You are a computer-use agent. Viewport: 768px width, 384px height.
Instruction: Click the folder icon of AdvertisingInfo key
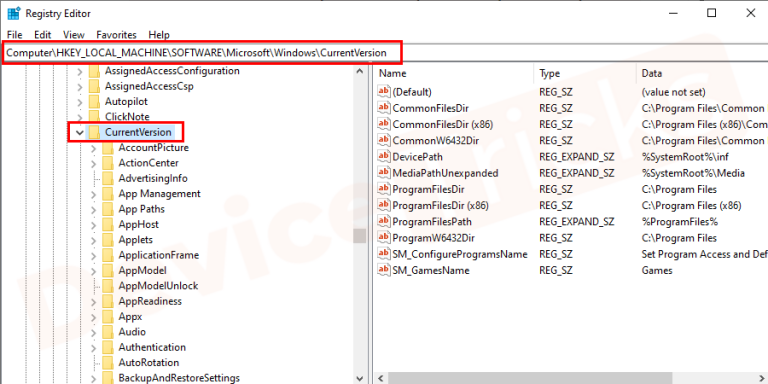coord(108,178)
